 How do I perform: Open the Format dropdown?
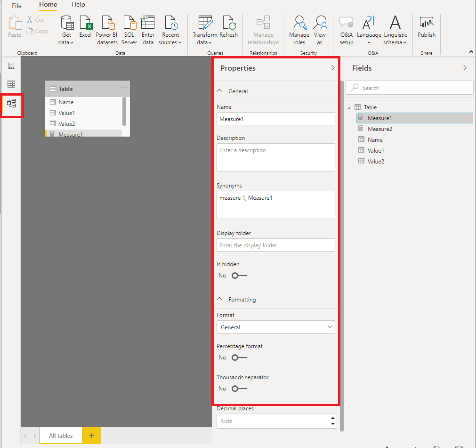click(275, 327)
